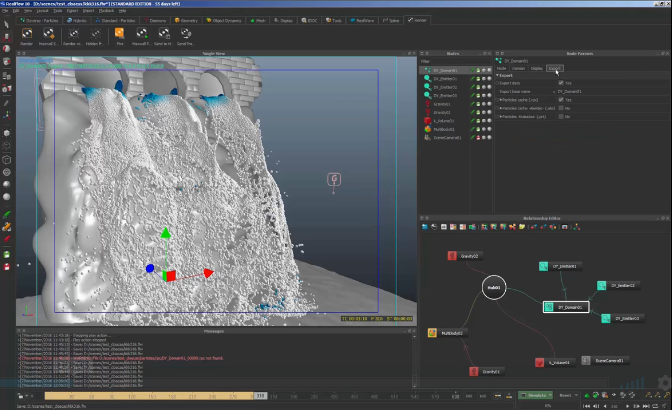Click the green gizmo arrow in viewport

[166, 233]
